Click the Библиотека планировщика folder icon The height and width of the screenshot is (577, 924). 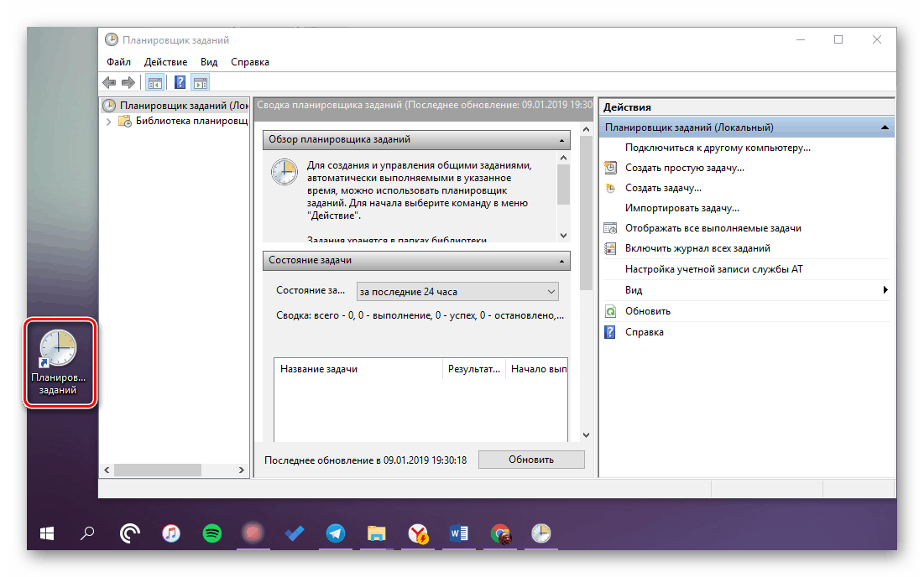(x=125, y=122)
